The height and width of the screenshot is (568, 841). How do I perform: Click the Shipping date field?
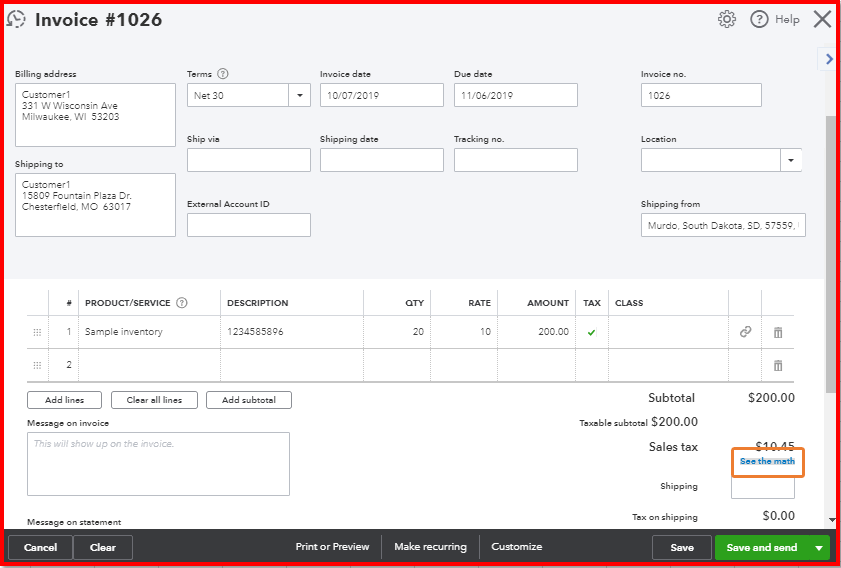(382, 160)
